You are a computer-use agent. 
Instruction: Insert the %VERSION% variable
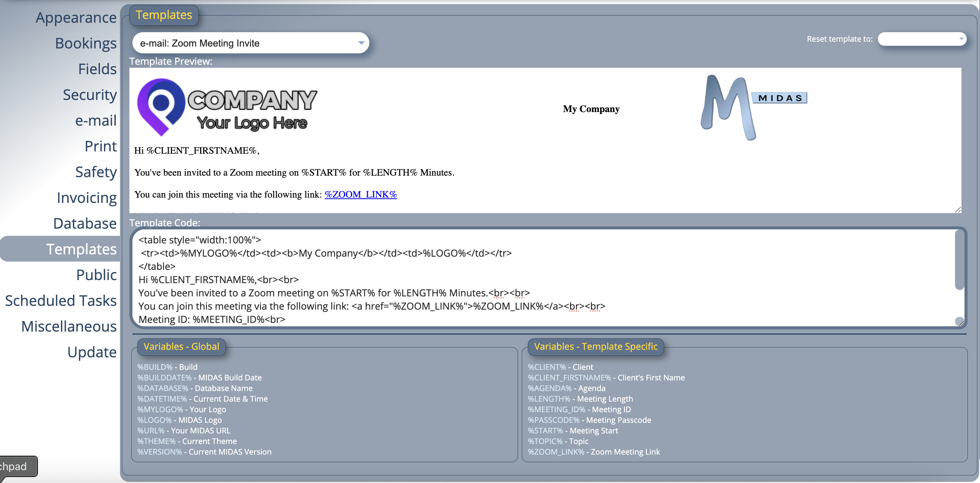point(160,452)
